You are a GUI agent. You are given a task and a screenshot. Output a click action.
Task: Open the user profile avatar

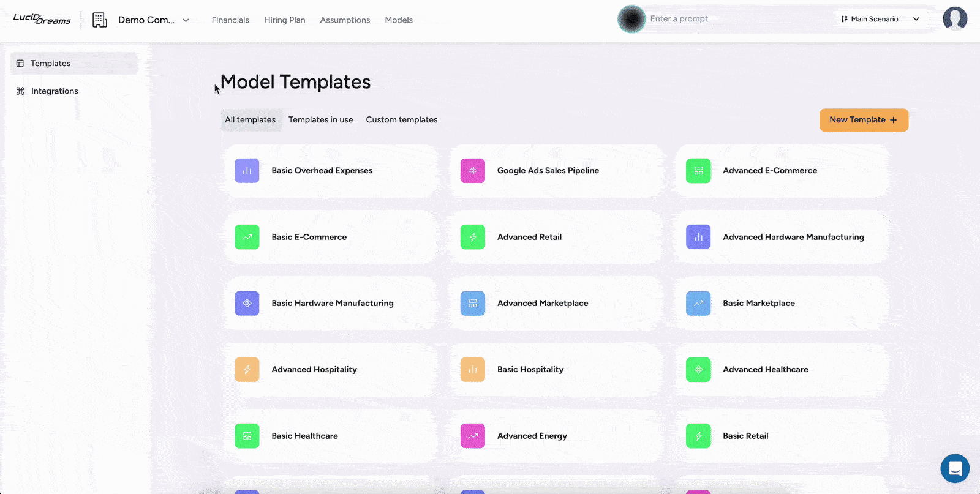pos(955,19)
